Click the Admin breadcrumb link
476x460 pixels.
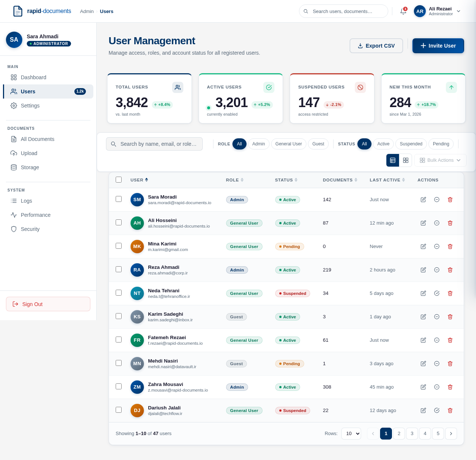[87, 11]
